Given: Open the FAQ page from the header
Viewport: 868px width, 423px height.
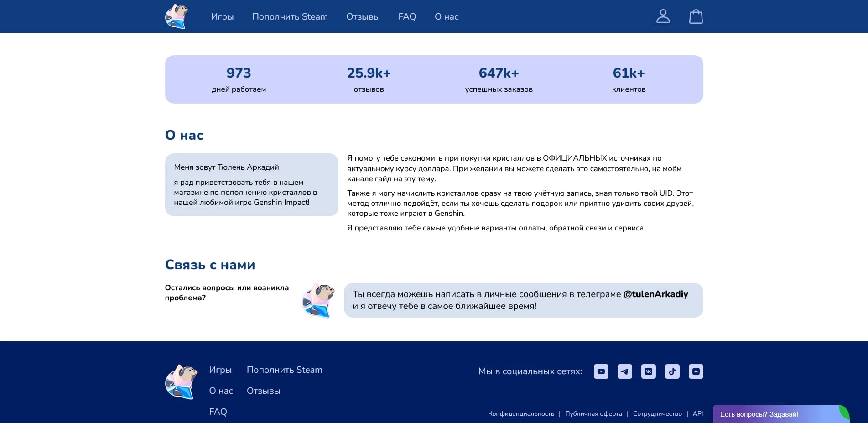Looking at the screenshot, I should tap(407, 16).
